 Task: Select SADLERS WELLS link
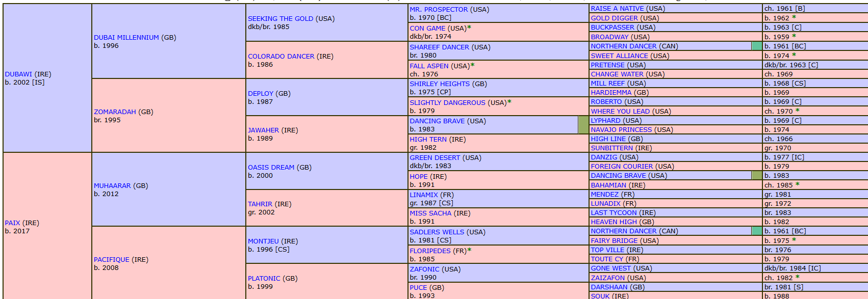[437, 232]
